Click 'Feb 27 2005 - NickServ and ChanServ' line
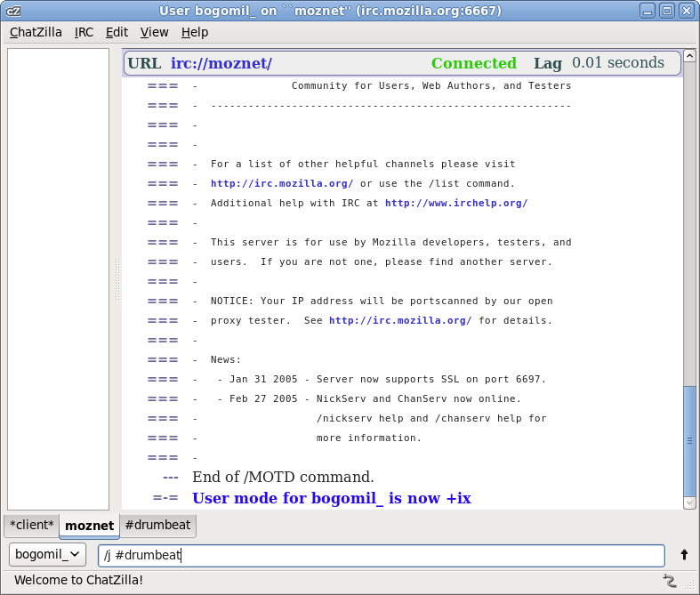 tap(375, 398)
